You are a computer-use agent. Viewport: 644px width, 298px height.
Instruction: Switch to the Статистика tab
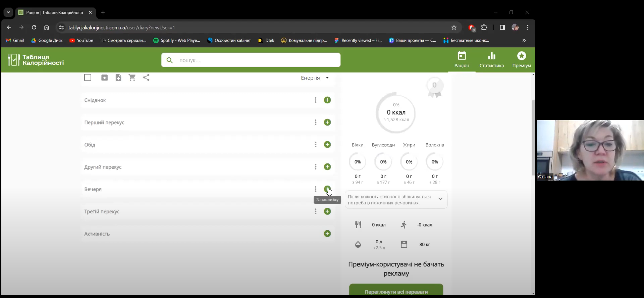[x=491, y=60]
